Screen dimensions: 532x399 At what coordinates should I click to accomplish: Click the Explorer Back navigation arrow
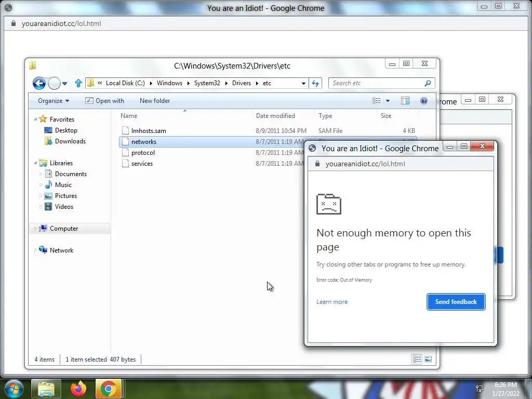tap(39, 83)
